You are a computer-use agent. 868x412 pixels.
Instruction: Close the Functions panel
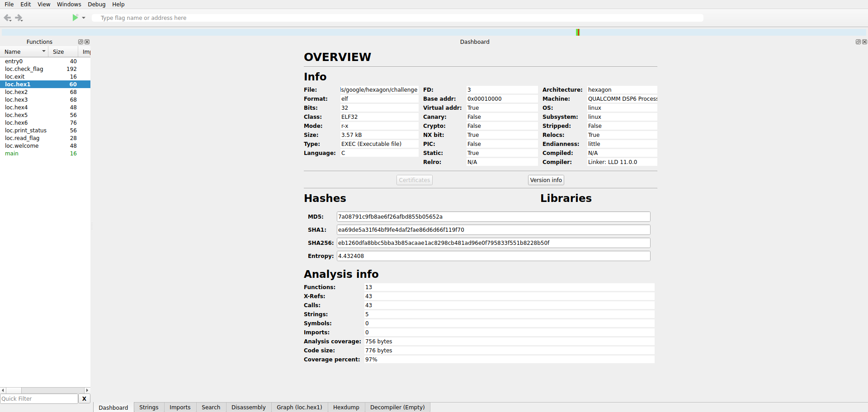pyautogui.click(x=87, y=42)
